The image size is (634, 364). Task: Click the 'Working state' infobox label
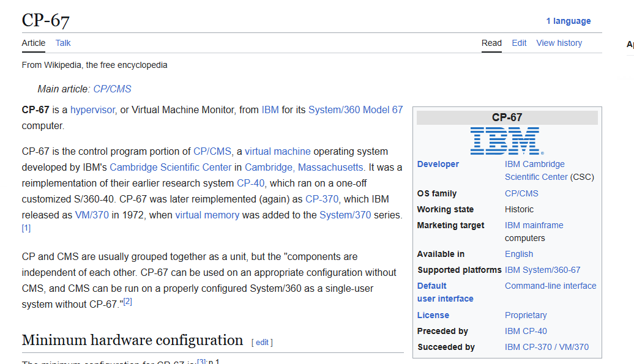(x=445, y=209)
